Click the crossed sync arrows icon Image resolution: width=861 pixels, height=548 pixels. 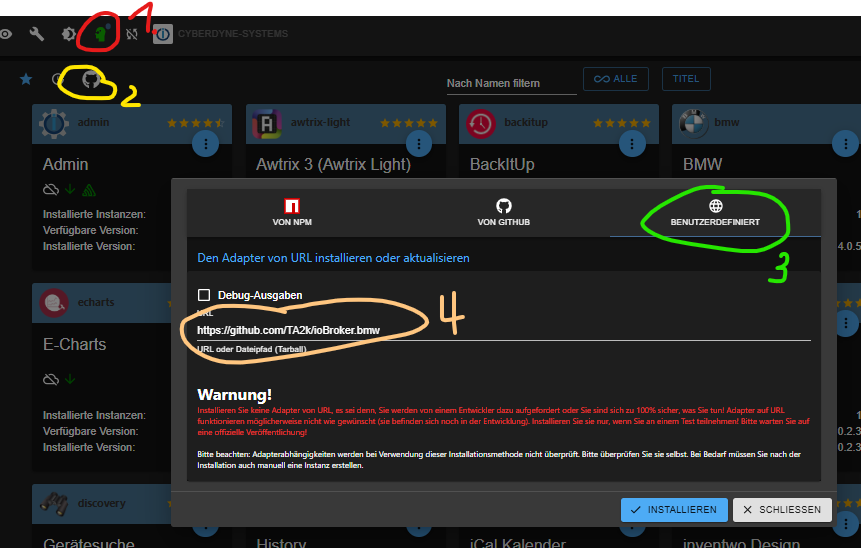[x=132, y=34]
